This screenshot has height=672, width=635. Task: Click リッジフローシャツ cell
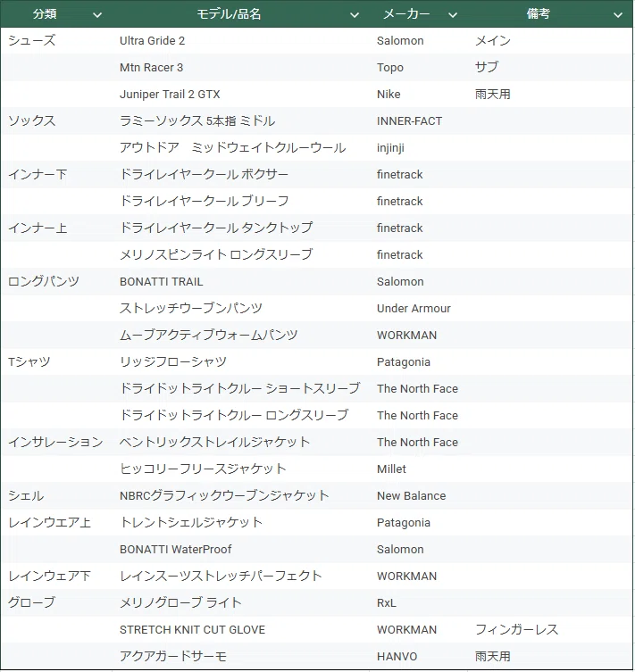tap(173, 361)
